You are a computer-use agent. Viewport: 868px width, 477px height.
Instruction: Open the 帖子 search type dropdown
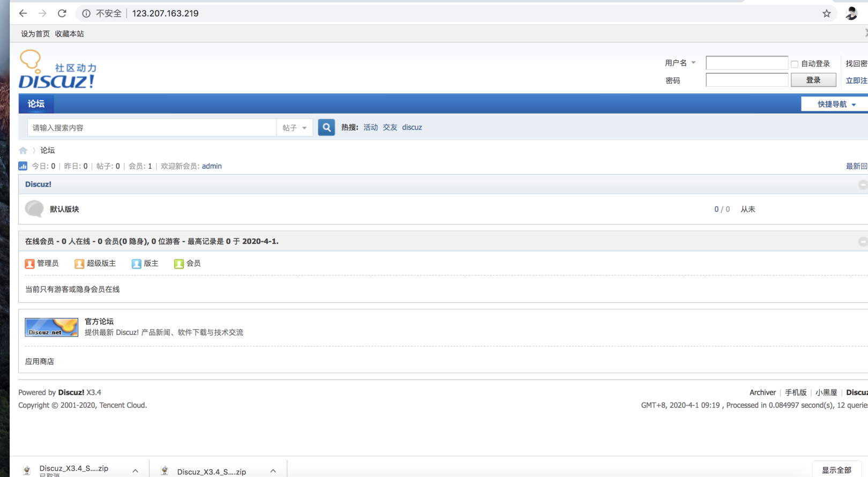pos(295,128)
